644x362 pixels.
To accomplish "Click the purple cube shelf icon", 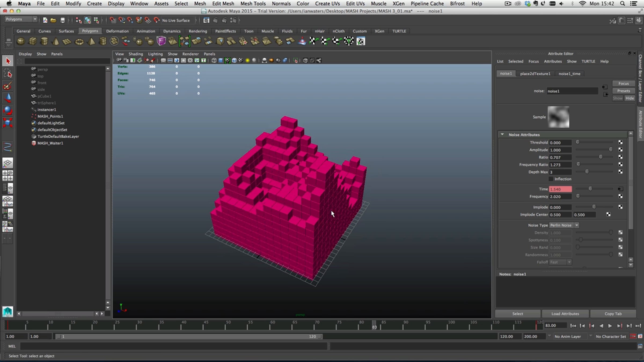I will tap(161, 41).
